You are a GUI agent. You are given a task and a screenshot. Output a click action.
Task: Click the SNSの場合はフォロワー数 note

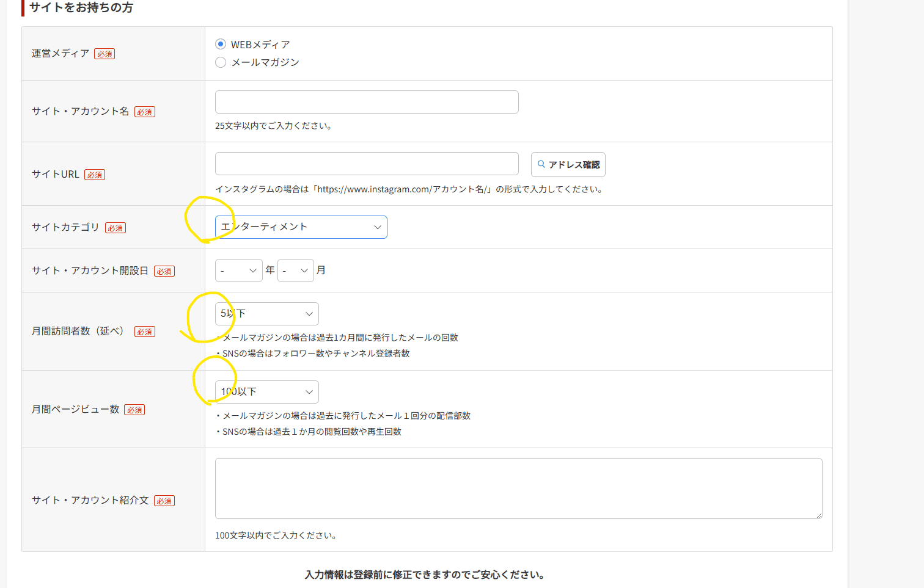[x=313, y=354]
